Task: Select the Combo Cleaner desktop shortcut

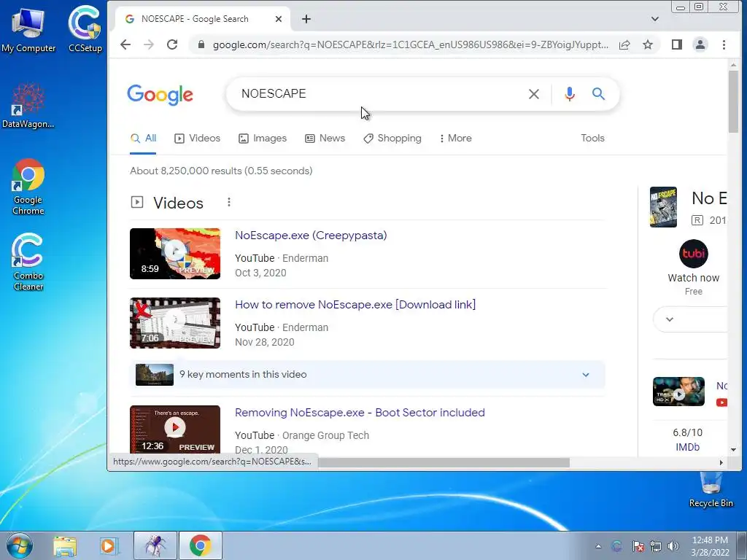Action: point(28,262)
